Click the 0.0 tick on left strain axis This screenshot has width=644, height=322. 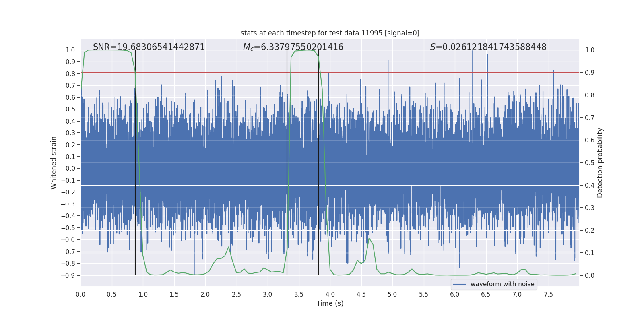(x=70, y=169)
